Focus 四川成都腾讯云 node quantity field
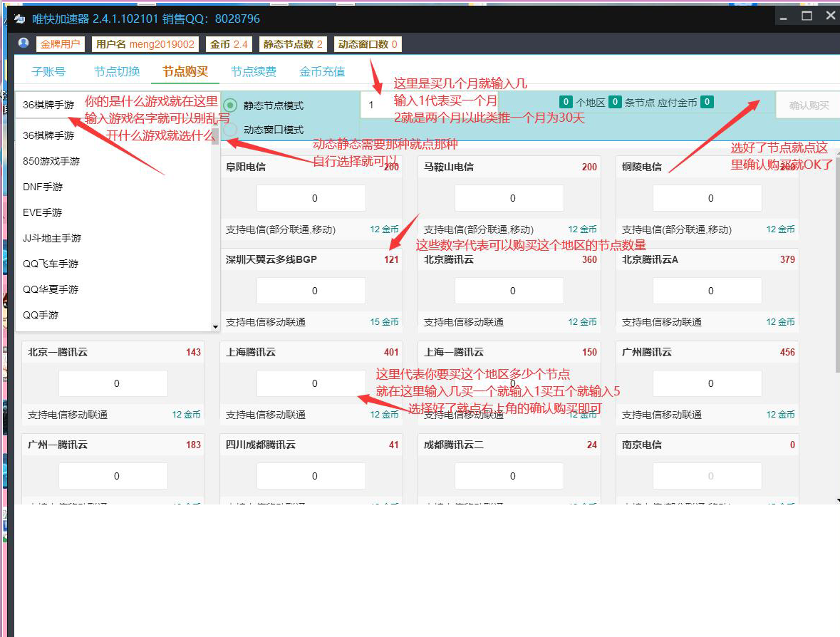This screenshot has width=840, height=637. (311, 476)
